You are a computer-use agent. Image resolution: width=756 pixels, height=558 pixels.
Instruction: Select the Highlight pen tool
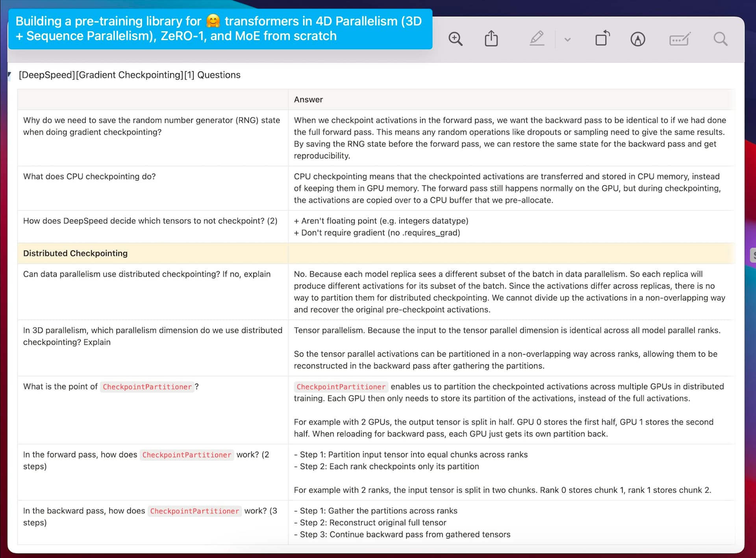(x=537, y=39)
